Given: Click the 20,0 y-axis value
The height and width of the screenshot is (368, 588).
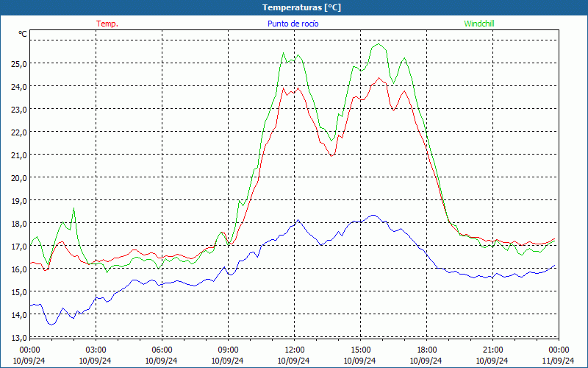Looking at the screenshot, I should 19,178.
